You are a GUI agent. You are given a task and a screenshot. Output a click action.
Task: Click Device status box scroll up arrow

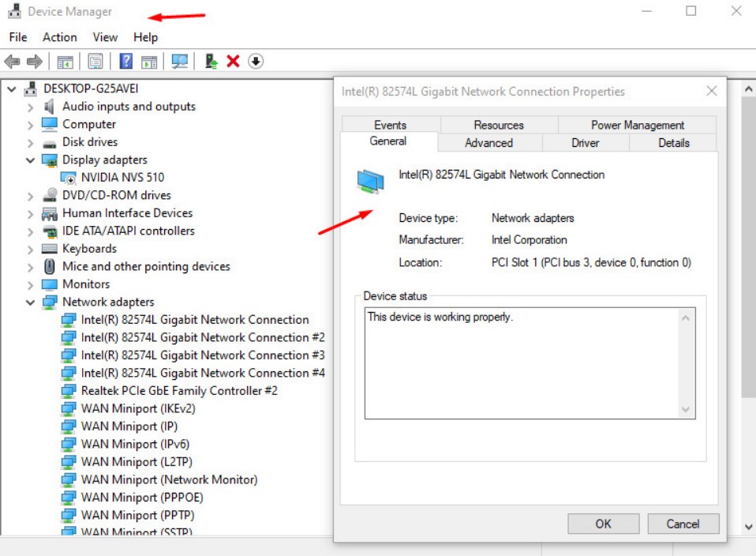pos(686,317)
